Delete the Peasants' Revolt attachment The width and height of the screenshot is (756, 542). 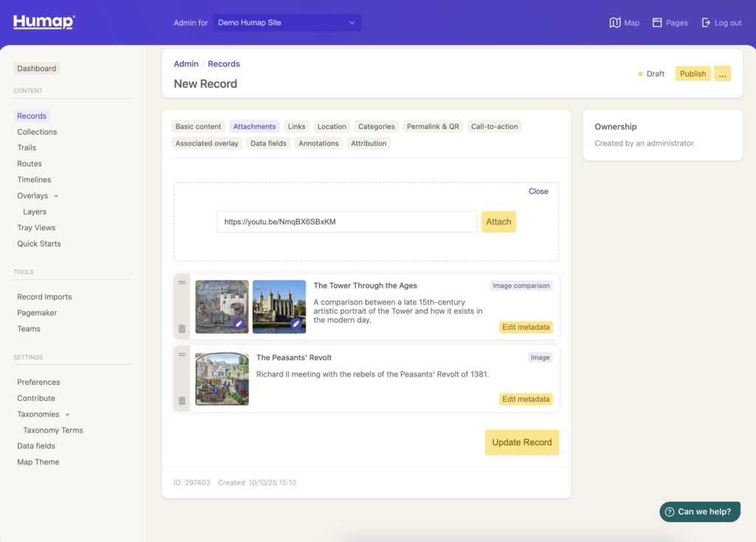coord(182,401)
